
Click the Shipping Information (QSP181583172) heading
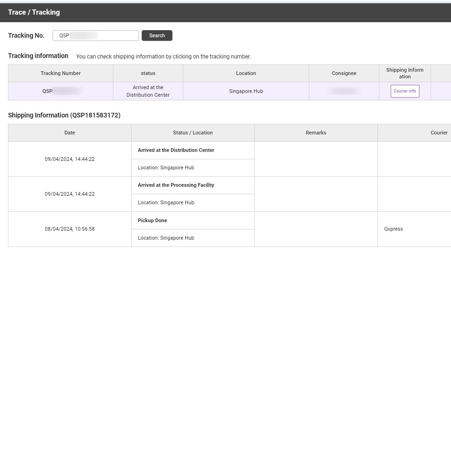click(x=64, y=115)
